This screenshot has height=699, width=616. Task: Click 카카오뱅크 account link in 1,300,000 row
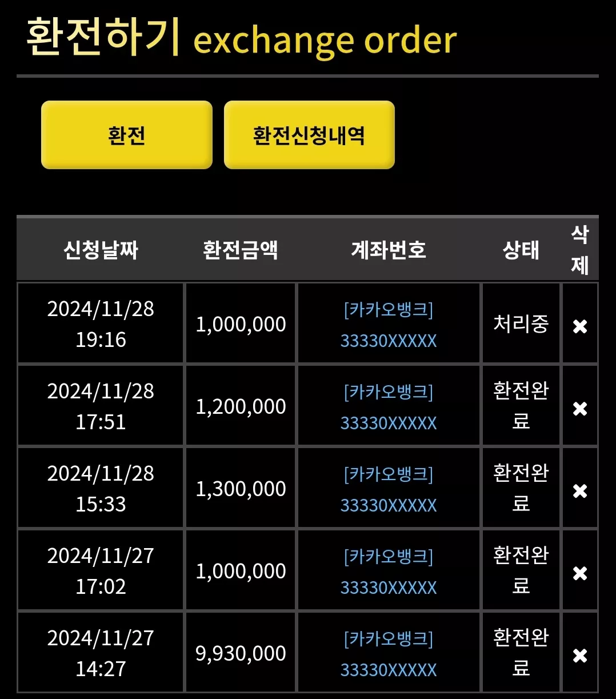coord(389,489)
